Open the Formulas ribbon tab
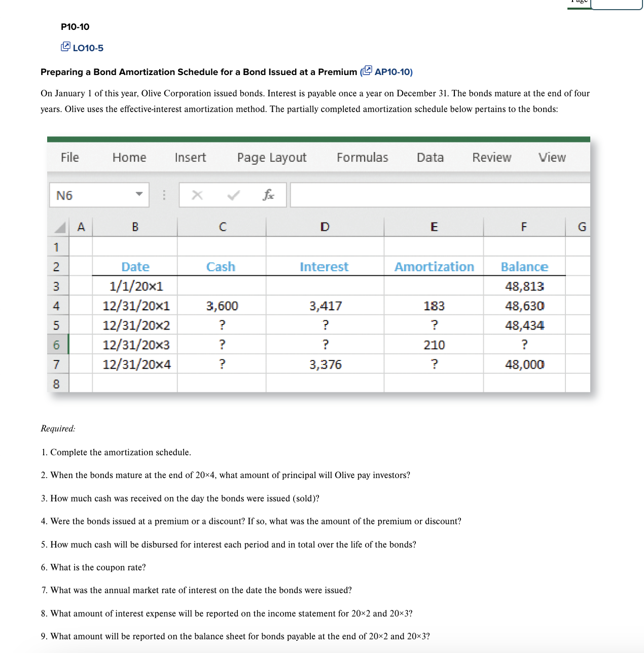Viewport: 644px width, 653px height. (363, 158)
